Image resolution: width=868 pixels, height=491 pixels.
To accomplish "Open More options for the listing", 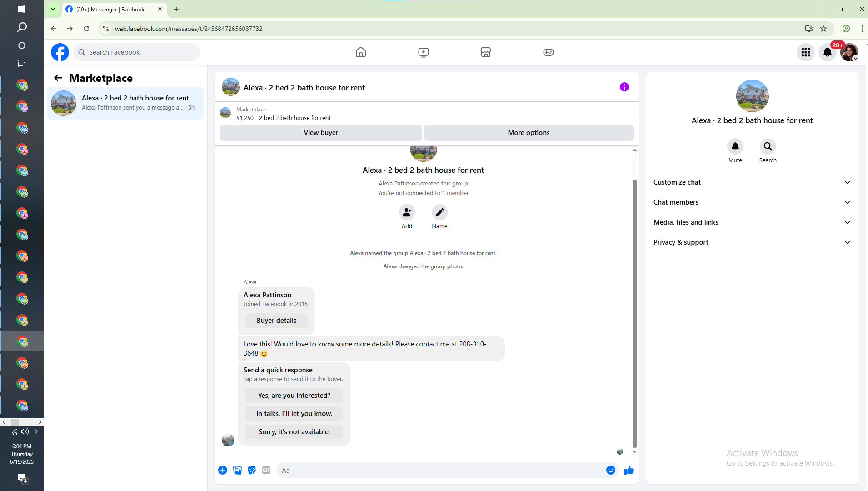I will pos(529,133).
